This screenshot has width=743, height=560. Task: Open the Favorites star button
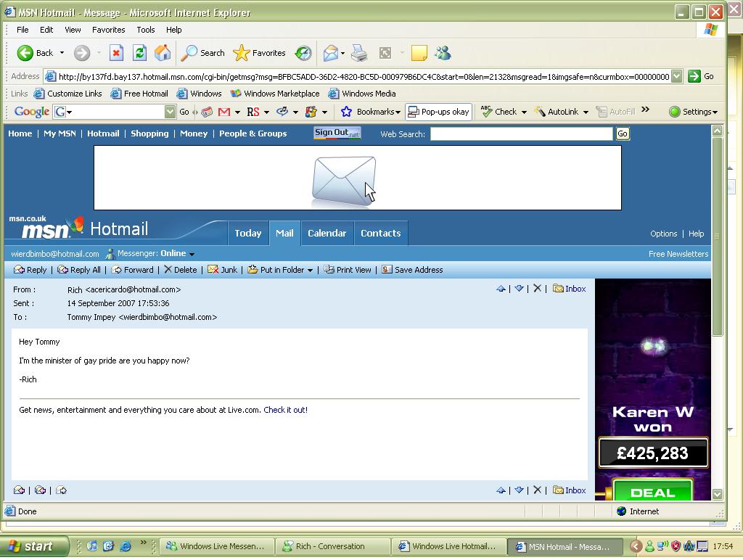259,53
